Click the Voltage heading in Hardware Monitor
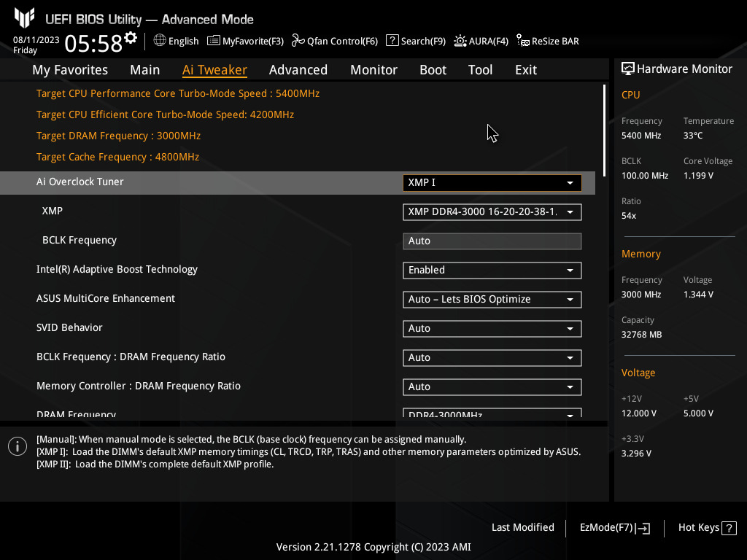 638,373
